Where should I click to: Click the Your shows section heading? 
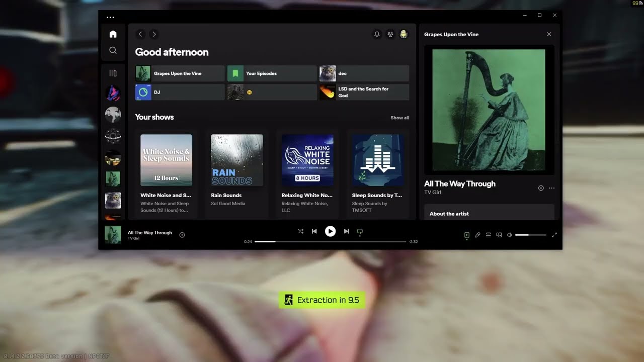(154, 117)
